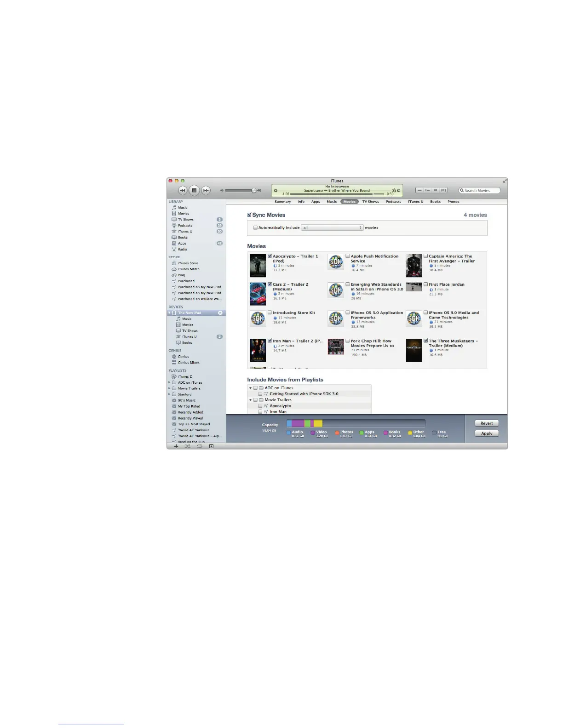
Task: Click the stop playback button
Action: tap(194, 190)
